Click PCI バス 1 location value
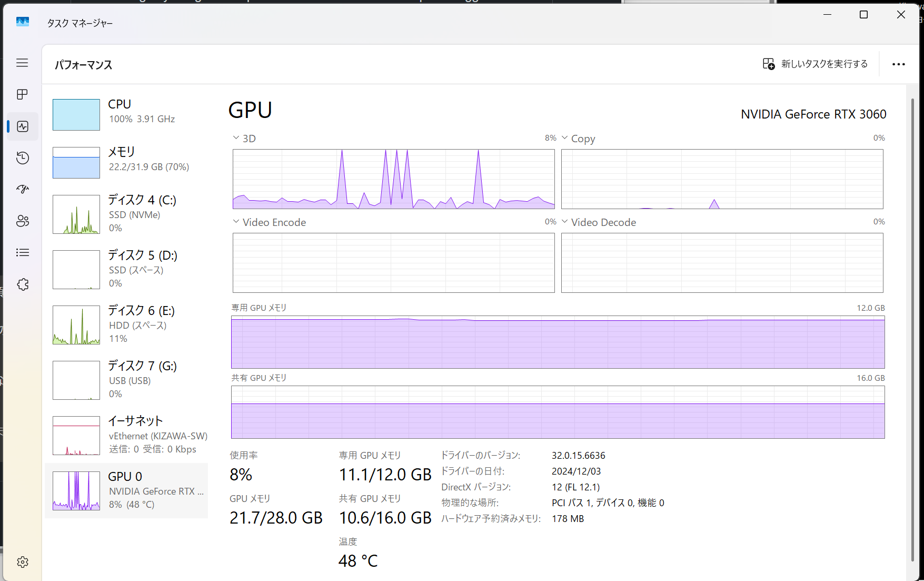Viewport: 924px width, 581px height. [x=608, y=503]
